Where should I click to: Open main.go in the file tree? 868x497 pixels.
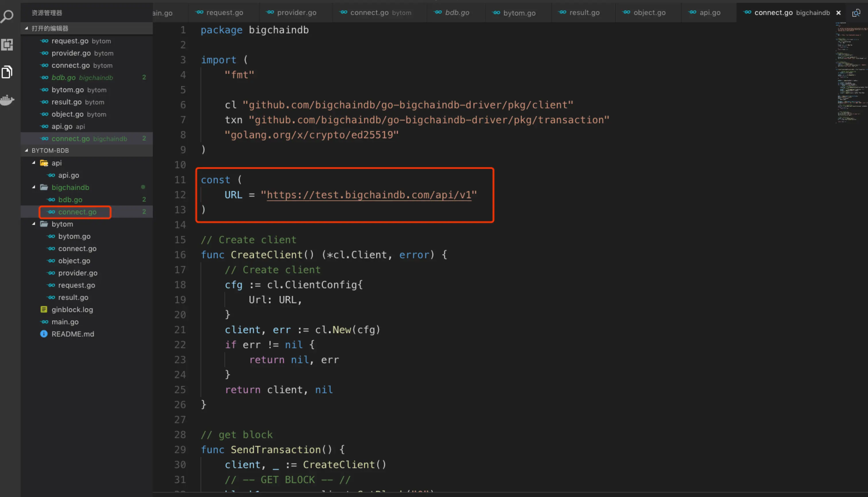pos(65,321)
